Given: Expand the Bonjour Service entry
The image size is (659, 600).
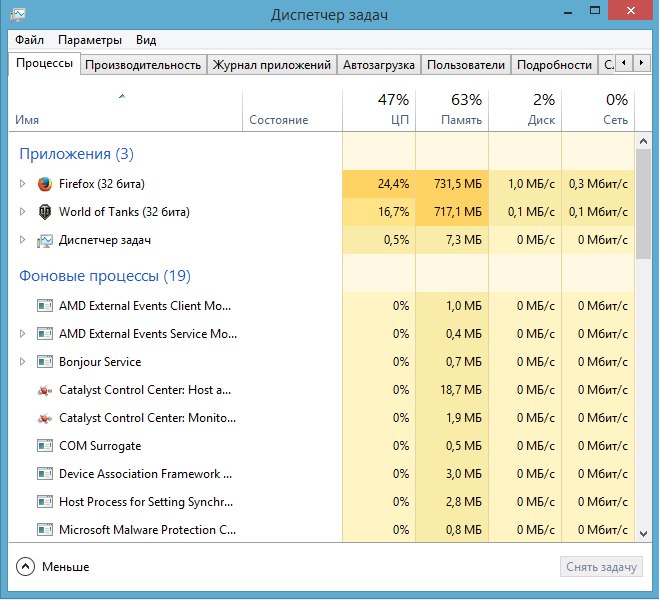Looking at the screenshot, I should pos(22,362).
